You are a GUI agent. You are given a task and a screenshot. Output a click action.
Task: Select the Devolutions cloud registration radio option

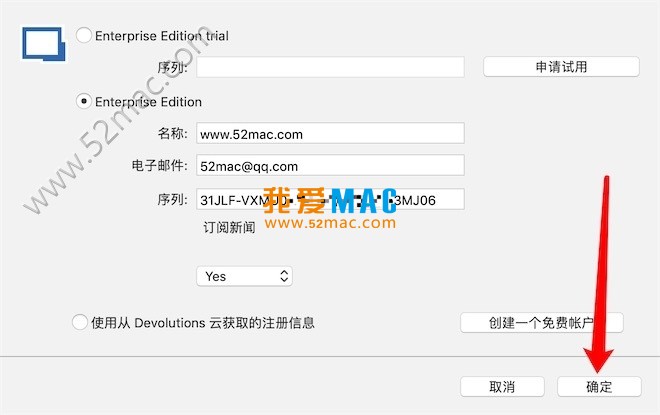(x=80, y=322)
